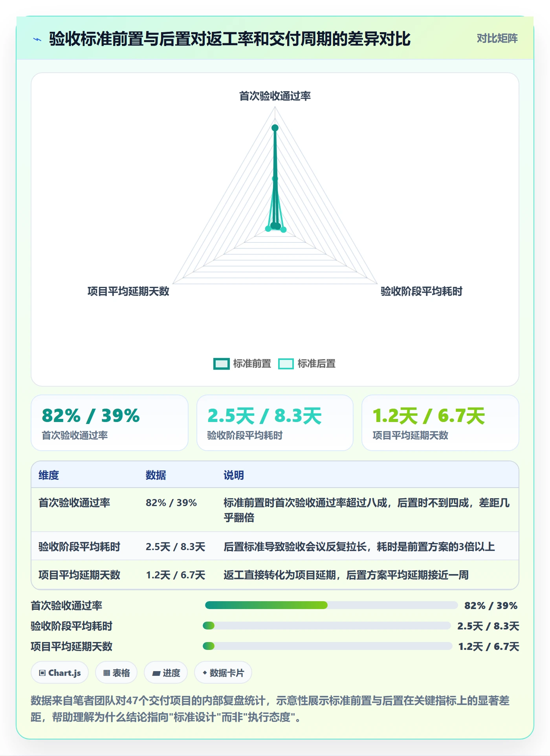Click the 数据 column header
The image size is (550, 756).
pyautogui.click(x=156, y=475)
